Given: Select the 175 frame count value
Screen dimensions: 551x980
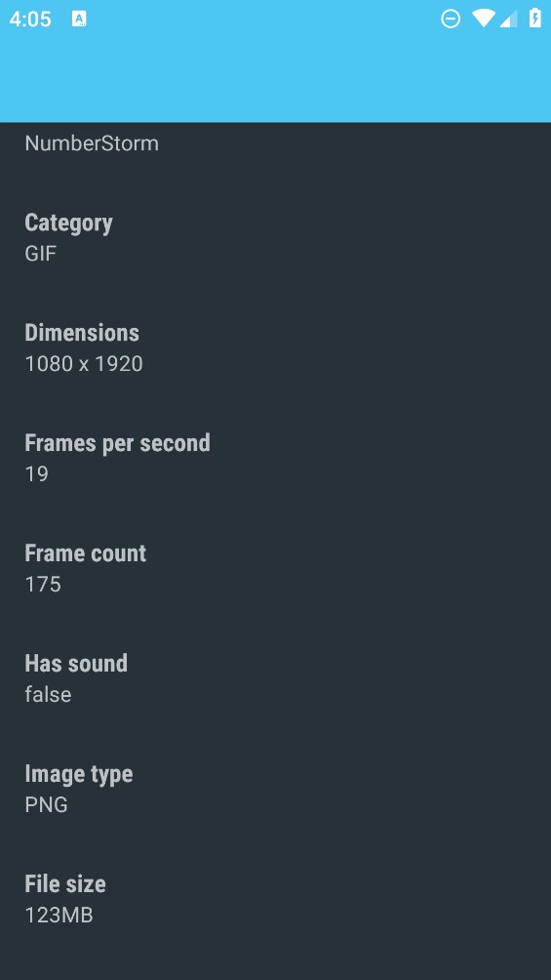Looking at the screenshot, I should pos(43,585).
